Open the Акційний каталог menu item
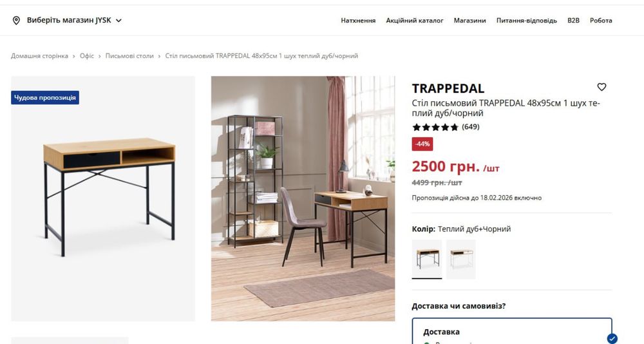The width and height of the screenshot is (644, 344). tap(414, 21)
